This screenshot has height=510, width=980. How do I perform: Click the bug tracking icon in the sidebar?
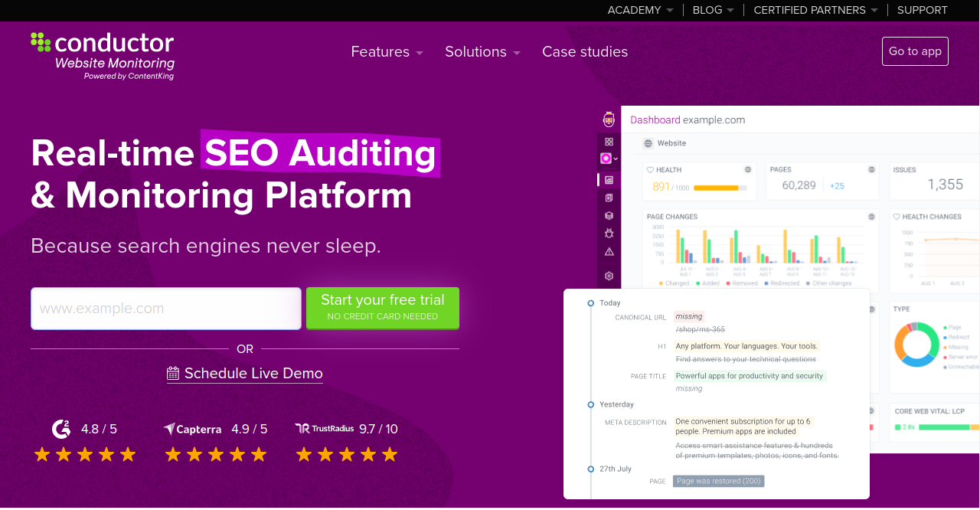tap(608, 234)
